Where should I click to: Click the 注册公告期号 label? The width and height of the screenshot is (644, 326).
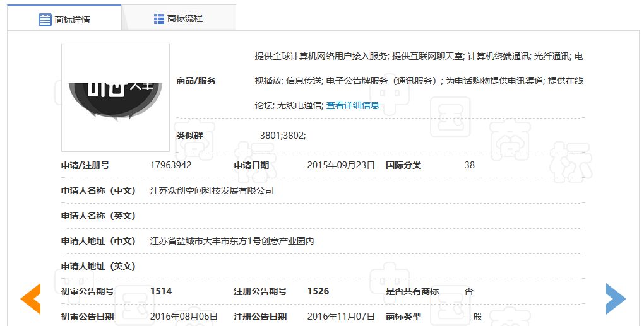260,291
